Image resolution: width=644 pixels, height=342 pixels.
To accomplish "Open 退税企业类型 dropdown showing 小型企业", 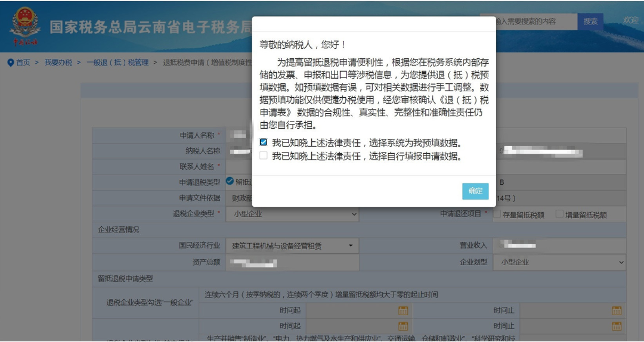I will pyautogui.click(x=292, y=214).
